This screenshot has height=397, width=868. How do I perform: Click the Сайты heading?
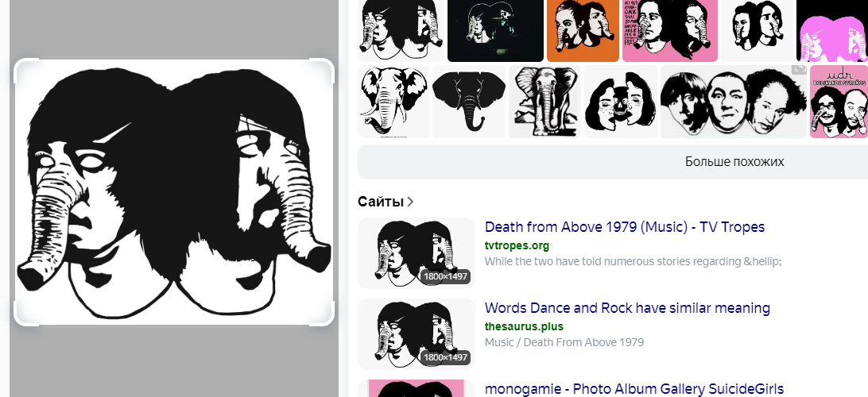(380, 202)
